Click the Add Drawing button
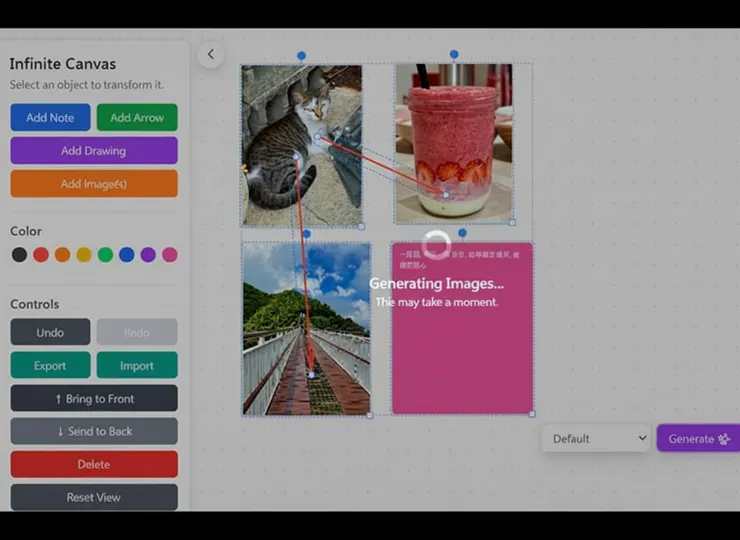This screenshot has height=540, width=740. tap(94, 151)
